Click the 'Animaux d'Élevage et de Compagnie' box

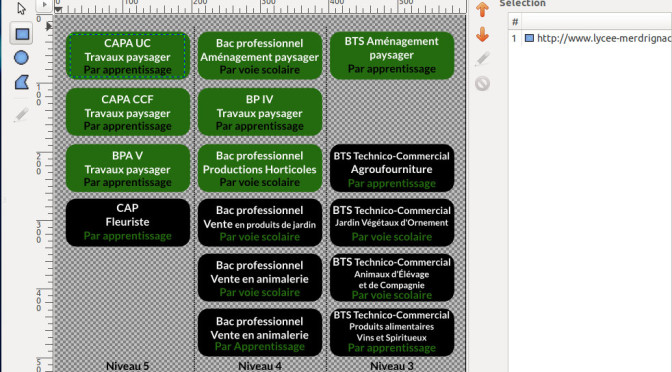tap(392, 278)
